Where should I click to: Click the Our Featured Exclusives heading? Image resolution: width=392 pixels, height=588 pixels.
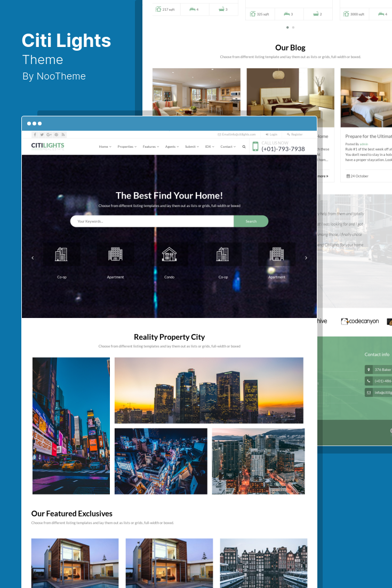pyautogui.click(x=72, y=514)
